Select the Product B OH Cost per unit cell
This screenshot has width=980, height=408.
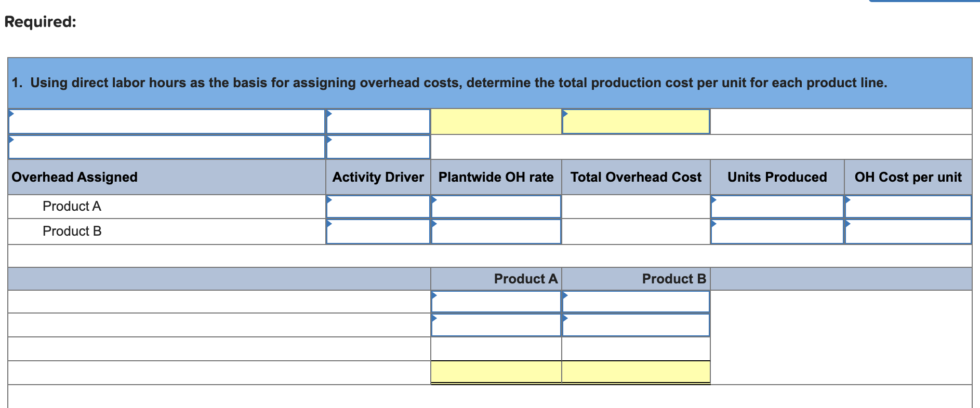coord(908,232)
